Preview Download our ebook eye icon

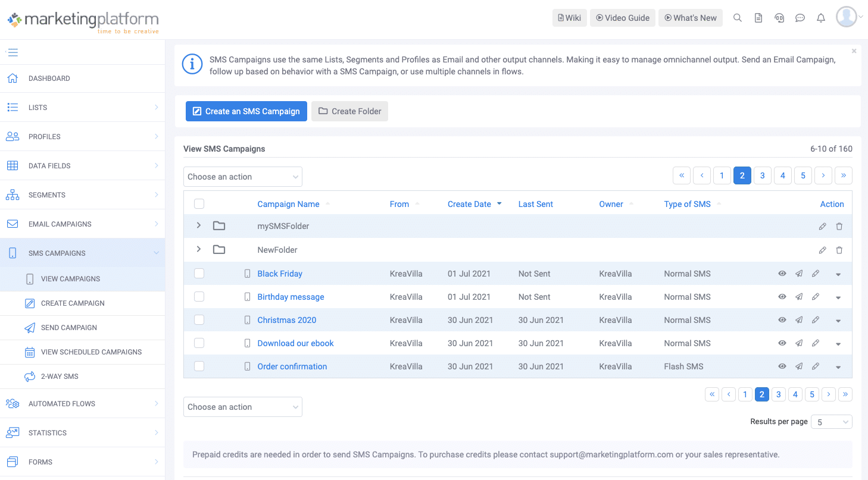tap(782, 343)
